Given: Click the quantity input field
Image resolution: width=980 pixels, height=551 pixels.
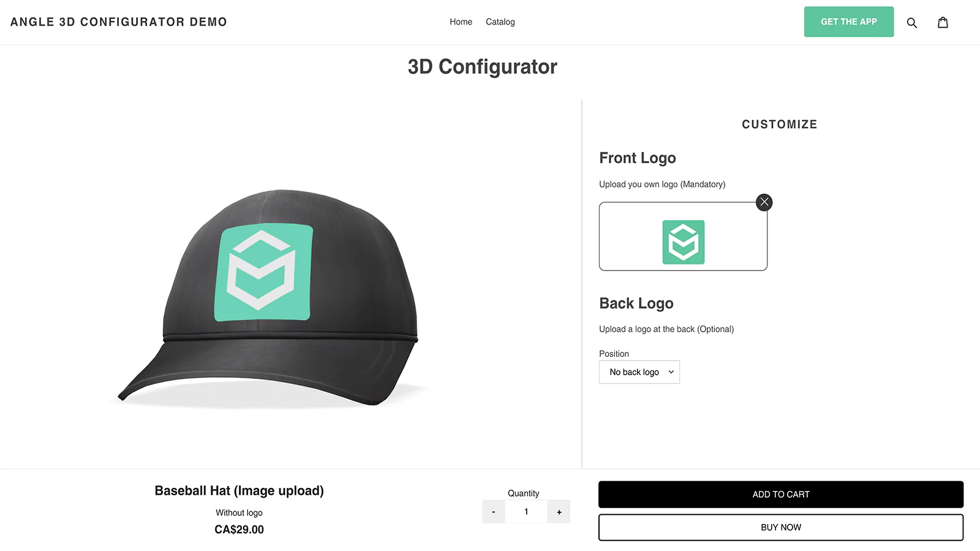Looking at the screenshot, I should [x=526, y=511].
